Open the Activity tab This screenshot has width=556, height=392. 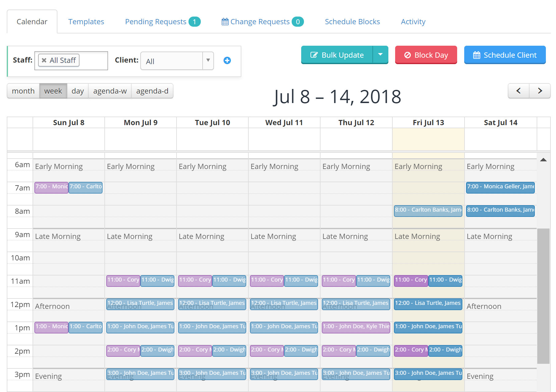click(x=413, y=22)
